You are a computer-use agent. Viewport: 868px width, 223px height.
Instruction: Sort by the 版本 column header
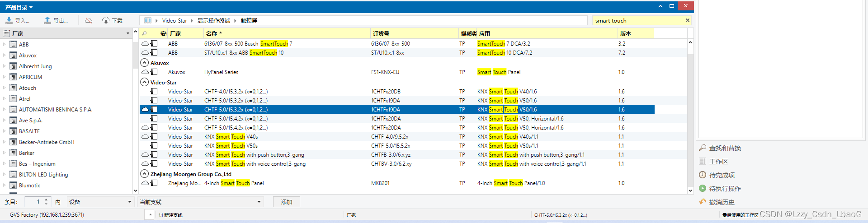(x=635, y=33)
